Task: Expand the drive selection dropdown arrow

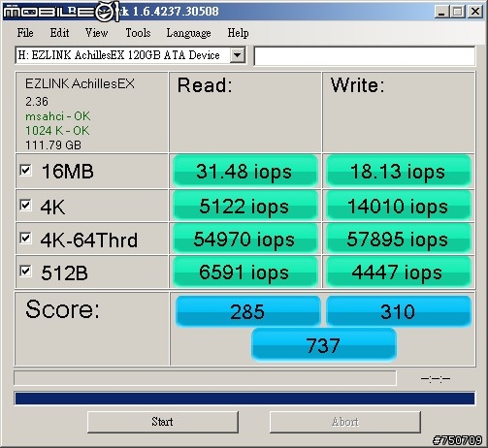Action: [237, 55]
